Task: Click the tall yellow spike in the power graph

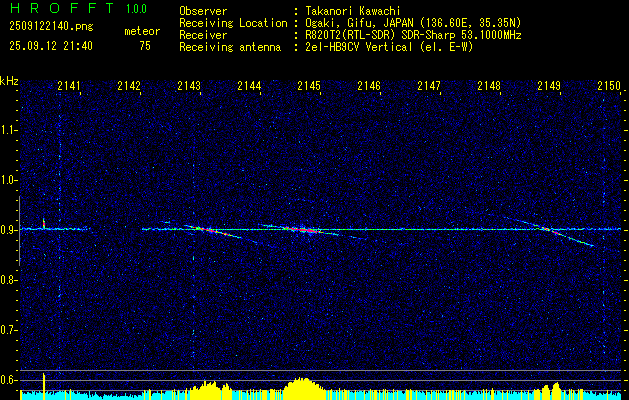Action: coord(44,385)
